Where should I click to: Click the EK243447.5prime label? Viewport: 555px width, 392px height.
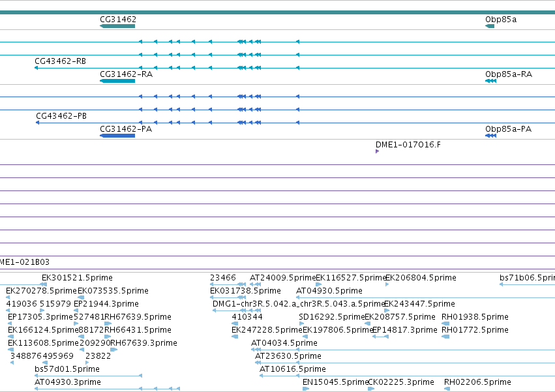(419, 304)
